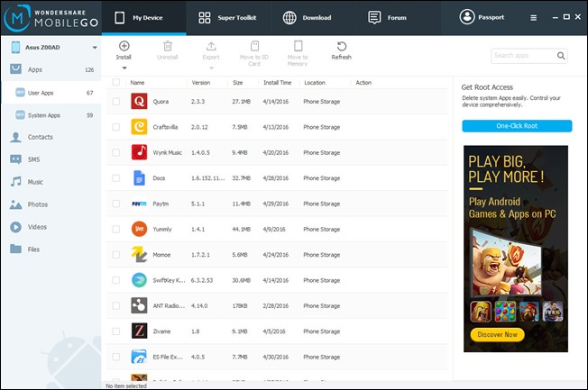Viewport: 588px width, 390px height.
Task: Click the Move to Memory icon
Action: [299, 46]
